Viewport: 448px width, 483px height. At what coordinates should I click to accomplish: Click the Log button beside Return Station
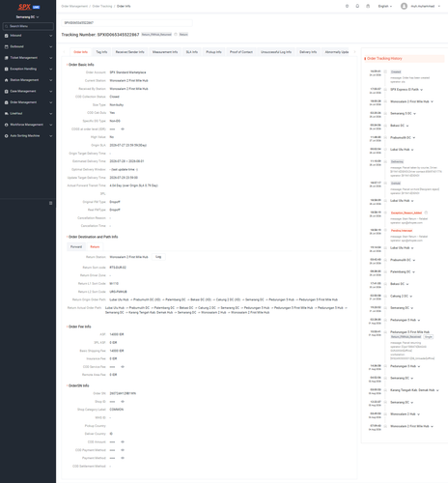(x=158, y=257)
